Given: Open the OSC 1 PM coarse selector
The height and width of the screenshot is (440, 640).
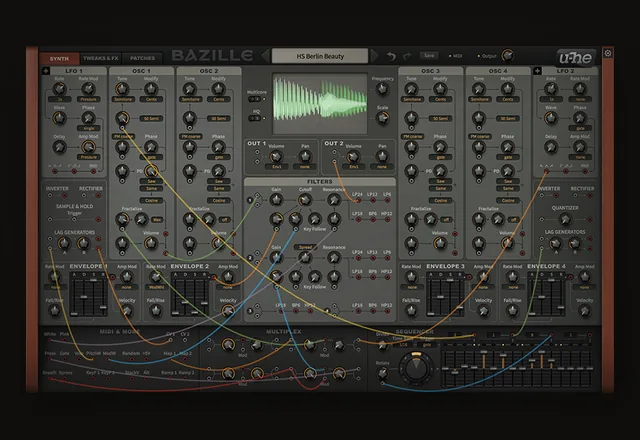Looking at the screenshot, I should 123,136.
